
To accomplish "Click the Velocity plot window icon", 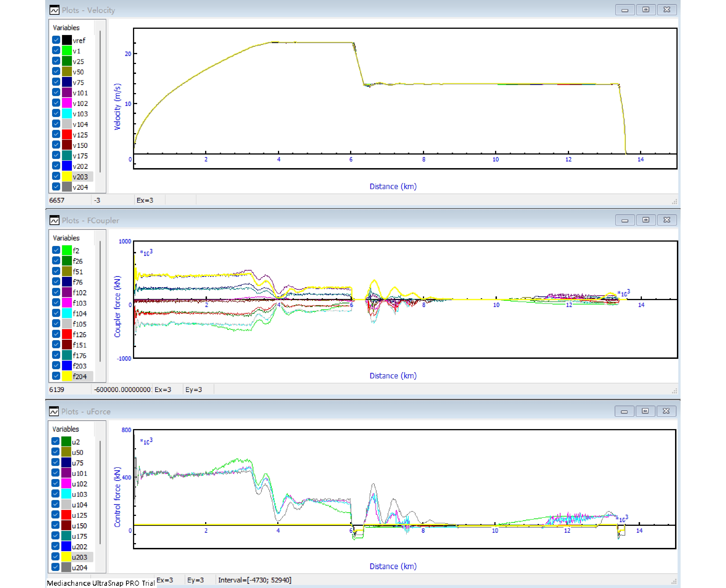I will pos(54,10).
